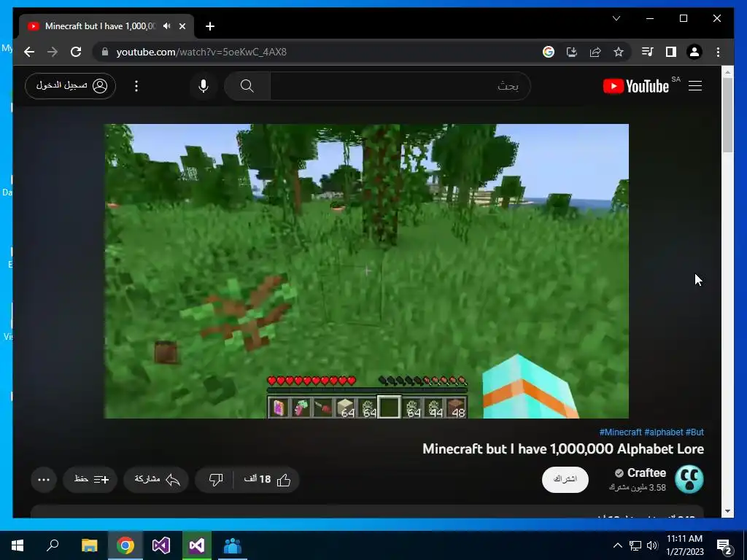Open the Craftee channel name
747x560 pixels.
pos(646,472)
